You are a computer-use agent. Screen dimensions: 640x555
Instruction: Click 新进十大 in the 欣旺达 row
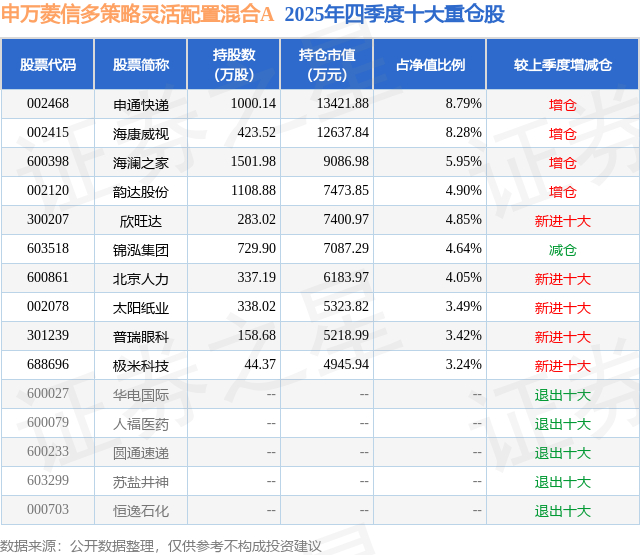click(563, 221)
